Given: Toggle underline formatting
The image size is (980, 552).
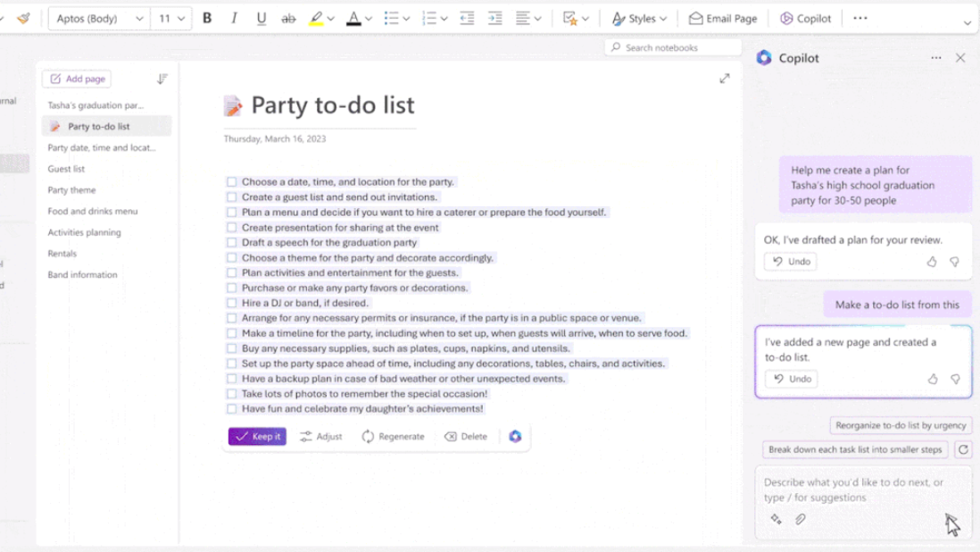Looking at the screenshot, I should click(261, 17).
